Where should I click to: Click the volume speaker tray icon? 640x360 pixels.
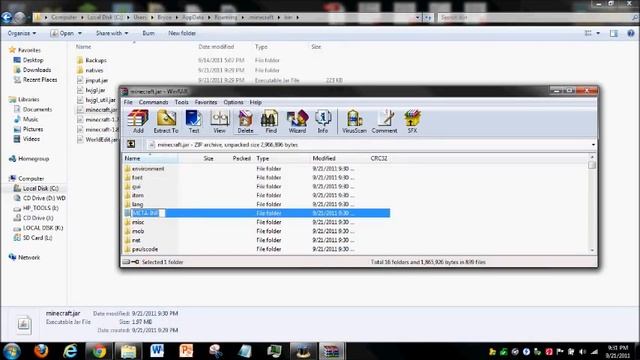582,351
